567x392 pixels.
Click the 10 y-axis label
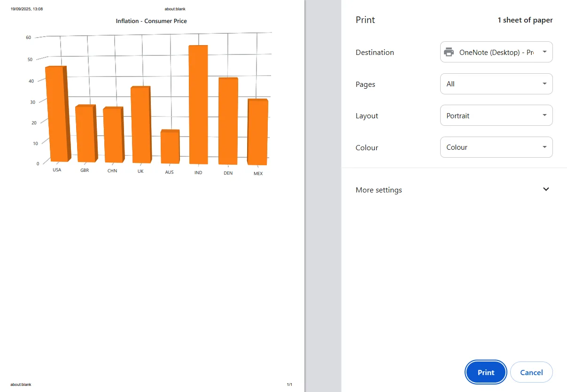(35, 143)
